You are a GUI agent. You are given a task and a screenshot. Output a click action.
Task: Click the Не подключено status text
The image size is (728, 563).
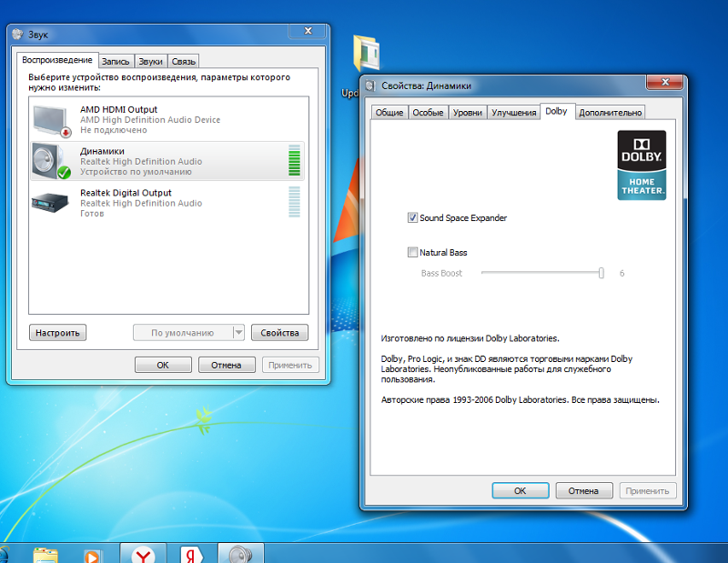click(x=113, y=130)
